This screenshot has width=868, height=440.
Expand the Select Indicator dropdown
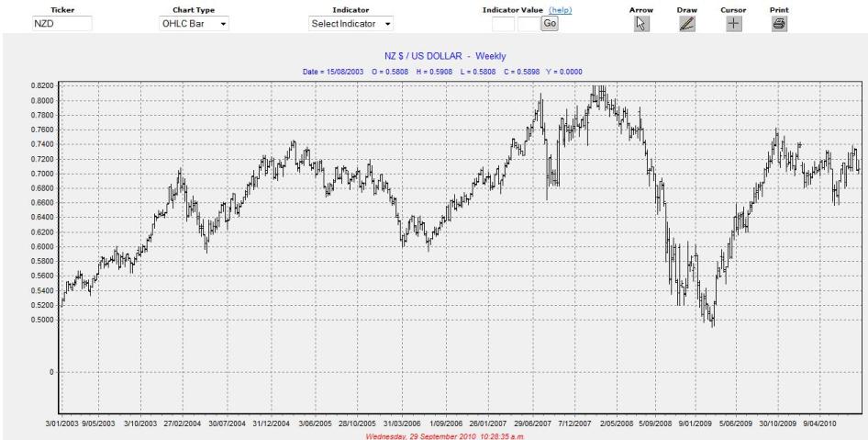[351, 24]
